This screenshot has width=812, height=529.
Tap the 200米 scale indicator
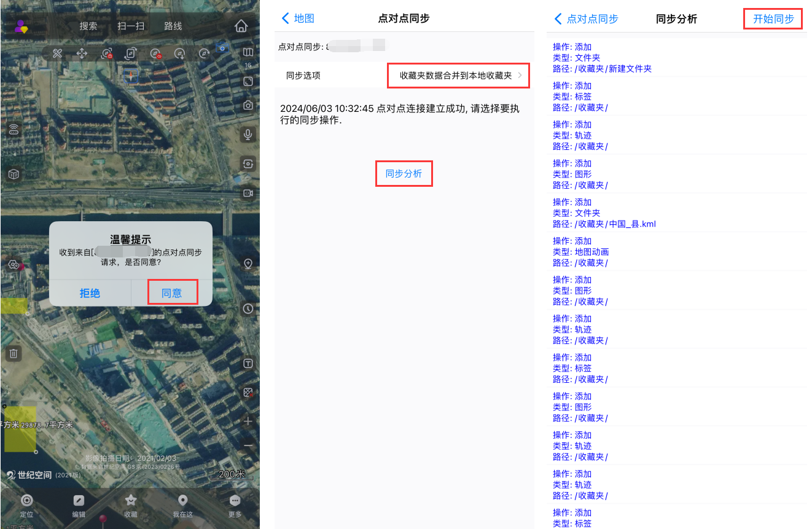pos(232,476)
